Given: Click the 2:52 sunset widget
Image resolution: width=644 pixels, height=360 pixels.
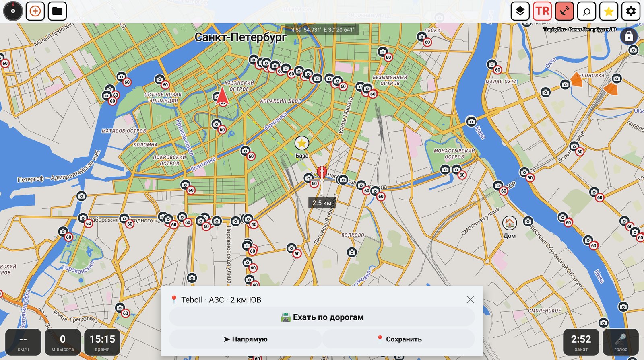Looking at the screenshot, I should [x=581, y=342].
